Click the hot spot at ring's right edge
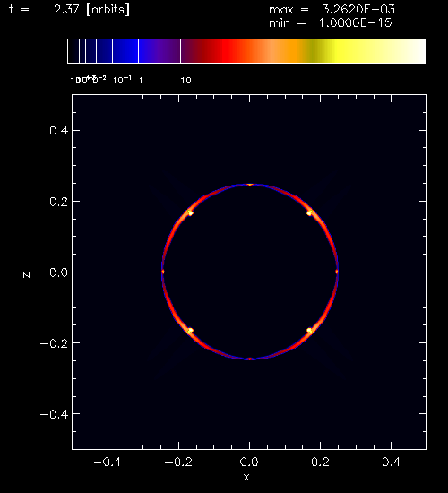Image resolution: width=448 pixels, height=493 pixels. (x=337, y=272)
